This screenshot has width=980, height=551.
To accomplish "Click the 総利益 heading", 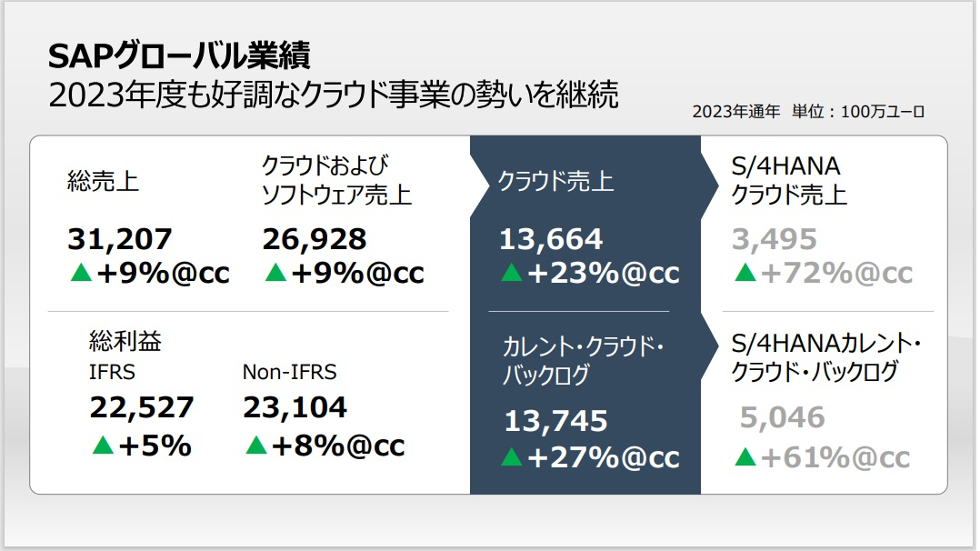I will (x=125, y=341).
